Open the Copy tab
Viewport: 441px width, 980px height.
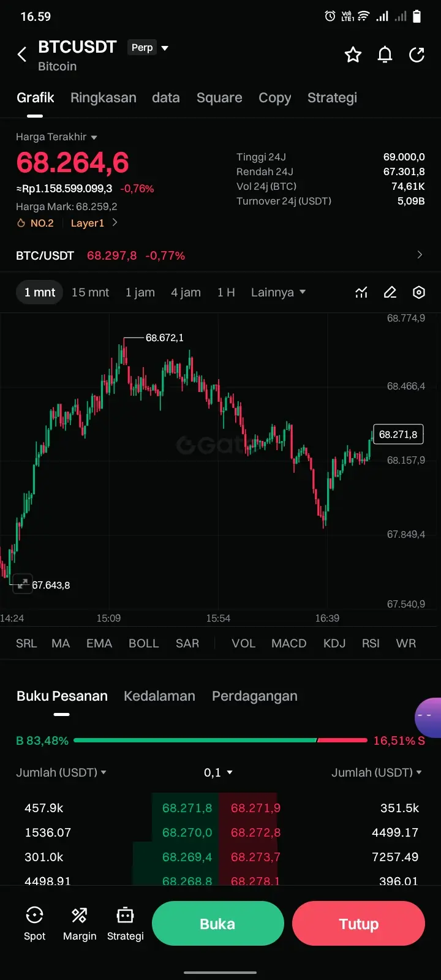pos(275,98)
